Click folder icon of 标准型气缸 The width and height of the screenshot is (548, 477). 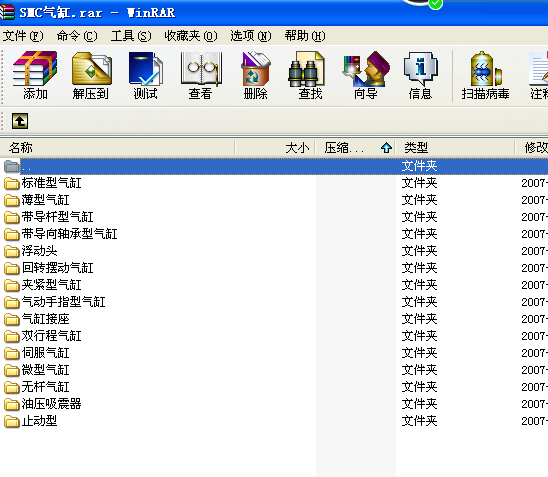click(x=12, y=183)
